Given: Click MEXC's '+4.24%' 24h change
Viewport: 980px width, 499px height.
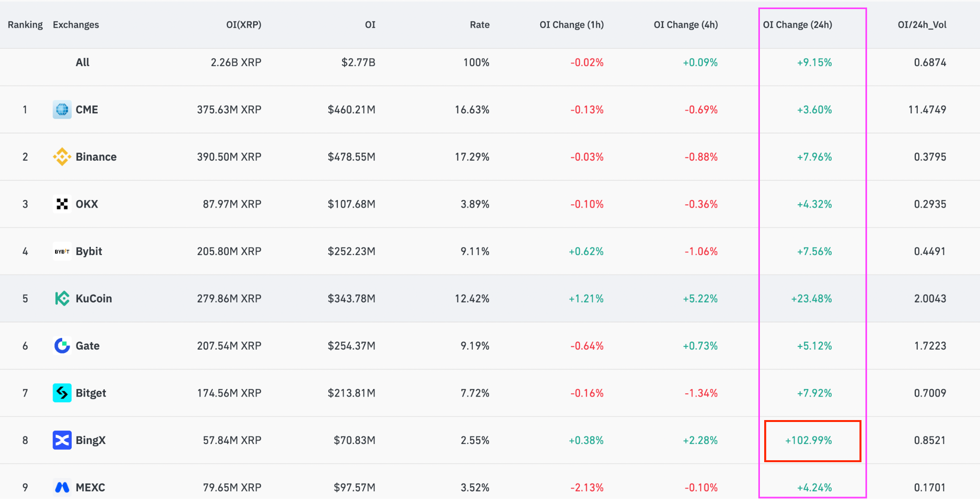Looking at the screenshot, I should tap(814, 488).
